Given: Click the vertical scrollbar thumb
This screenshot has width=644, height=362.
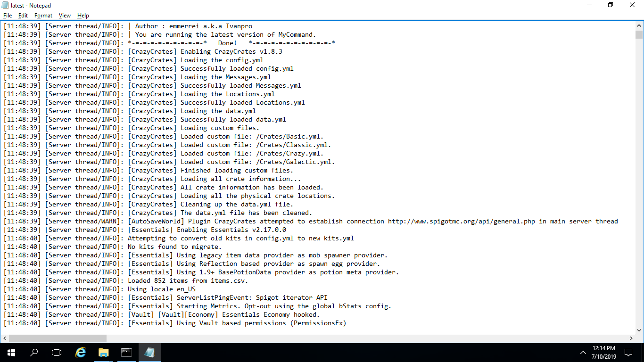Looking at the screenshot, I should tap(639, 34).
